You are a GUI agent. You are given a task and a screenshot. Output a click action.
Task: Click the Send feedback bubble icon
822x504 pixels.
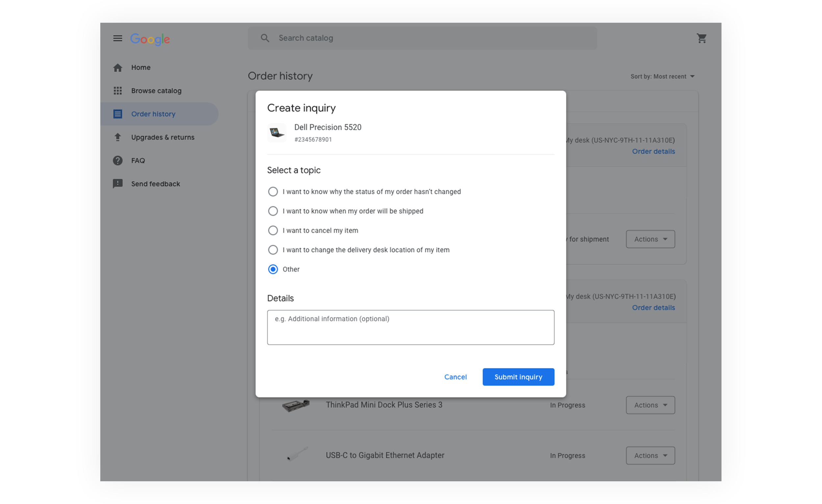(117, 184)
